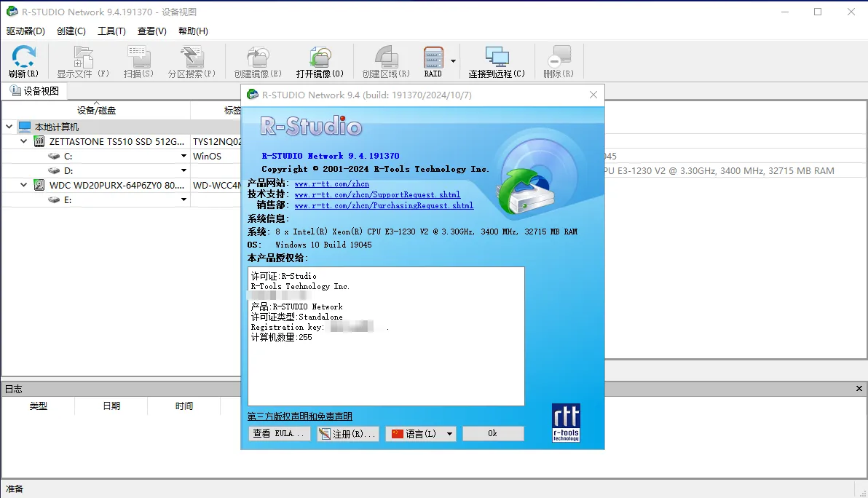Screen dimensions: 868x498
Task: Open the dropdown arrow for drive D:
Action: pos(184,170)
